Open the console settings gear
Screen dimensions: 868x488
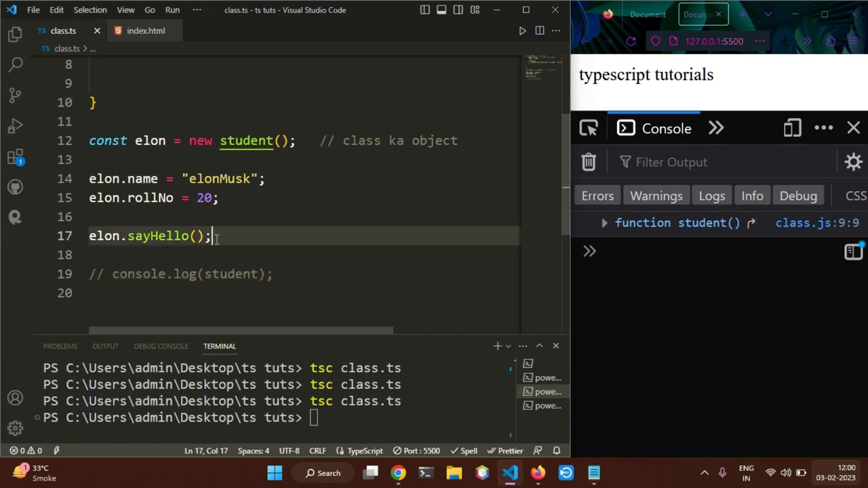tap(853, 162)
